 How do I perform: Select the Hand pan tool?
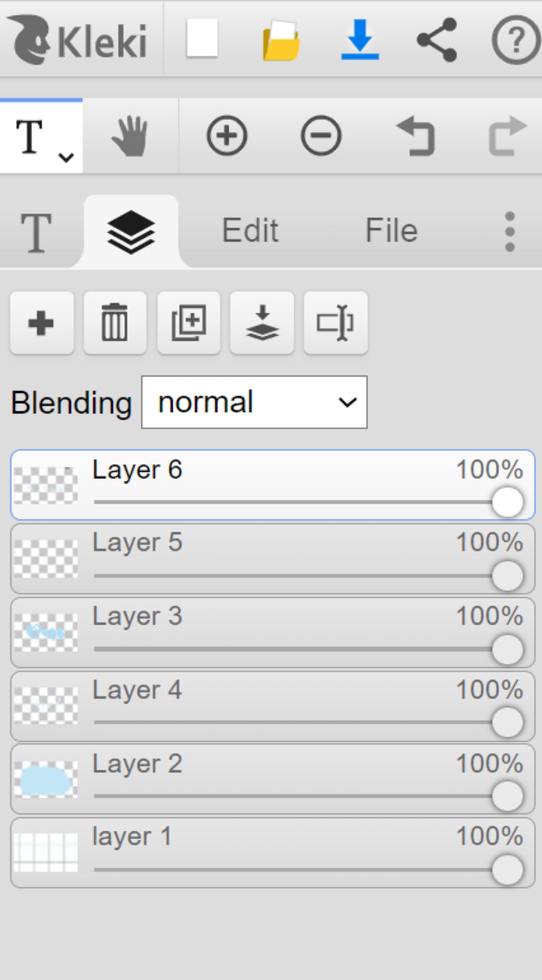[x=130, y=137]
